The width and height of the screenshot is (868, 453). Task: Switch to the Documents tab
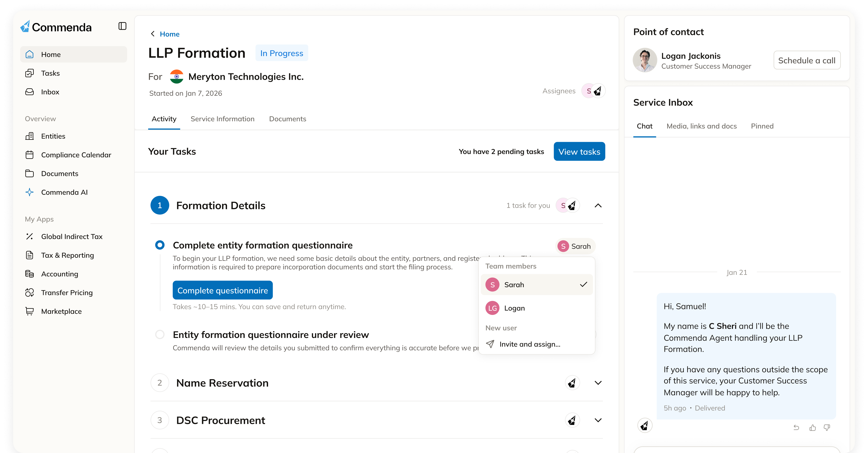point(288,119)
